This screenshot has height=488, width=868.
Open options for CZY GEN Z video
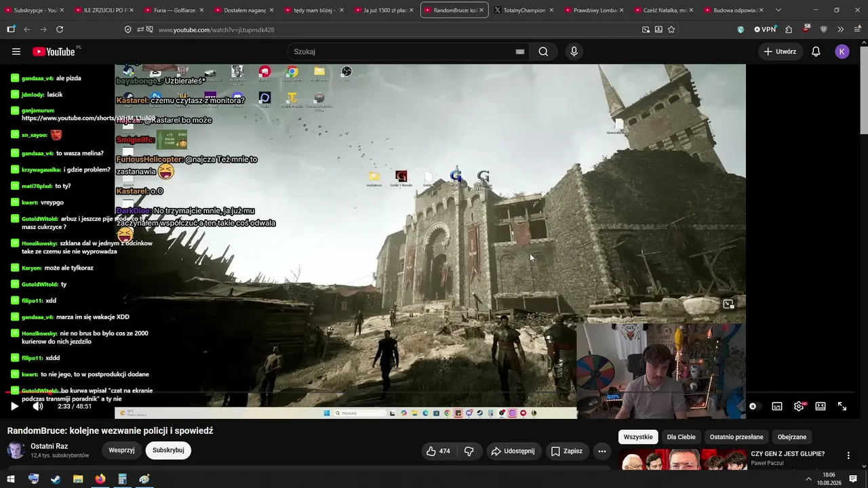point(848,455)
